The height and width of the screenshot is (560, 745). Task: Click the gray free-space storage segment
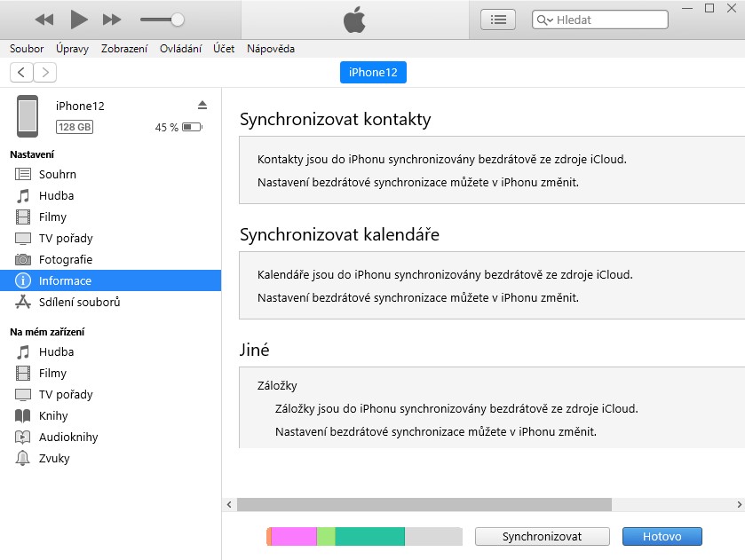click(433, 537)
